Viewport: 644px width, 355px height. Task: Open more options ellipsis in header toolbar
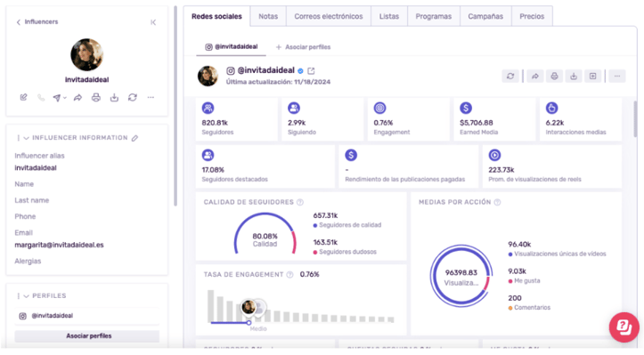(x=617, y=76)
